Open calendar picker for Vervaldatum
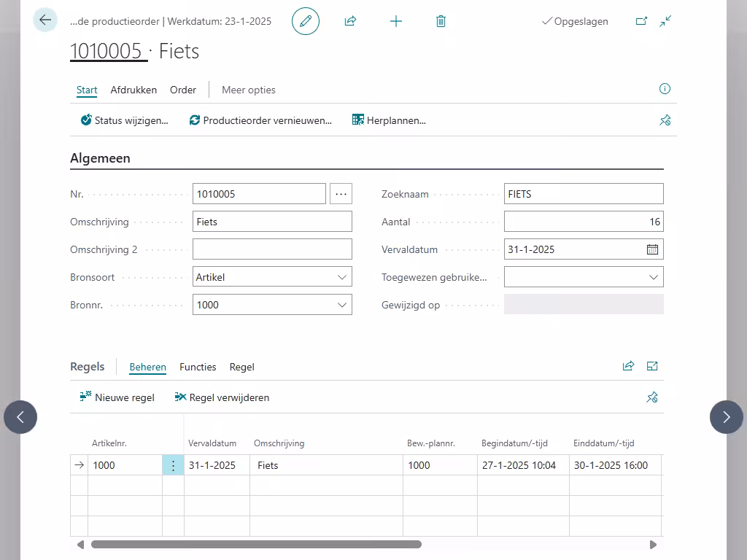The image size is (747, 560). click(652, 249)
